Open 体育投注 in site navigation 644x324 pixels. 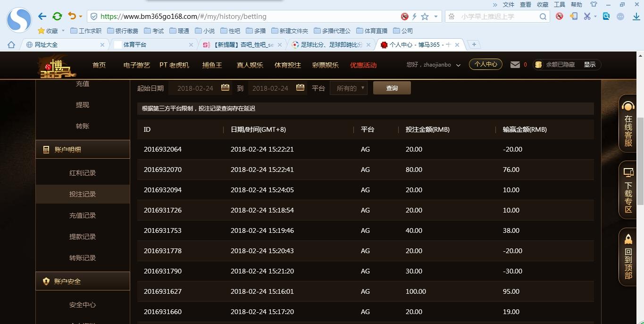tap(288, 65)
